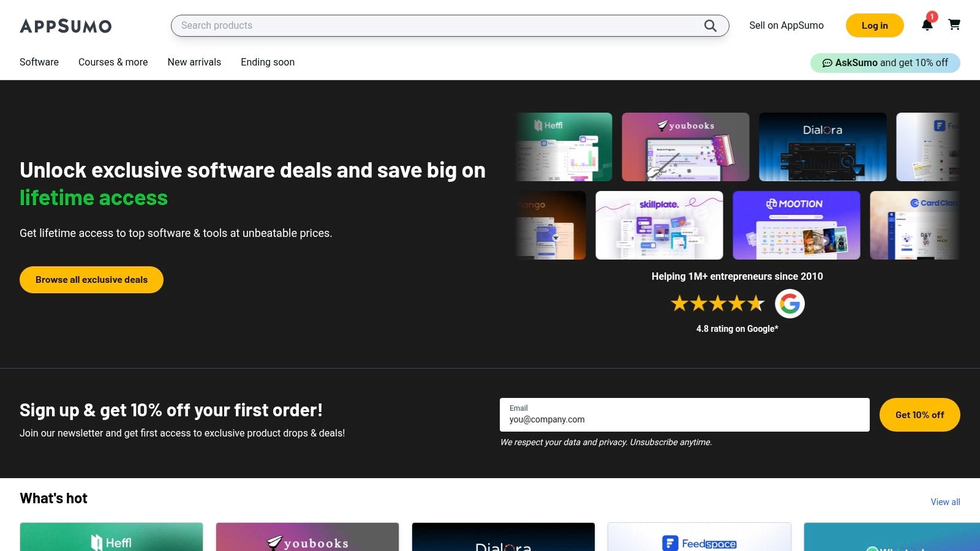This screenshot has width=980, height=551.
Task: Click the Sell on AppSumo link
Action: pos(786,25)
